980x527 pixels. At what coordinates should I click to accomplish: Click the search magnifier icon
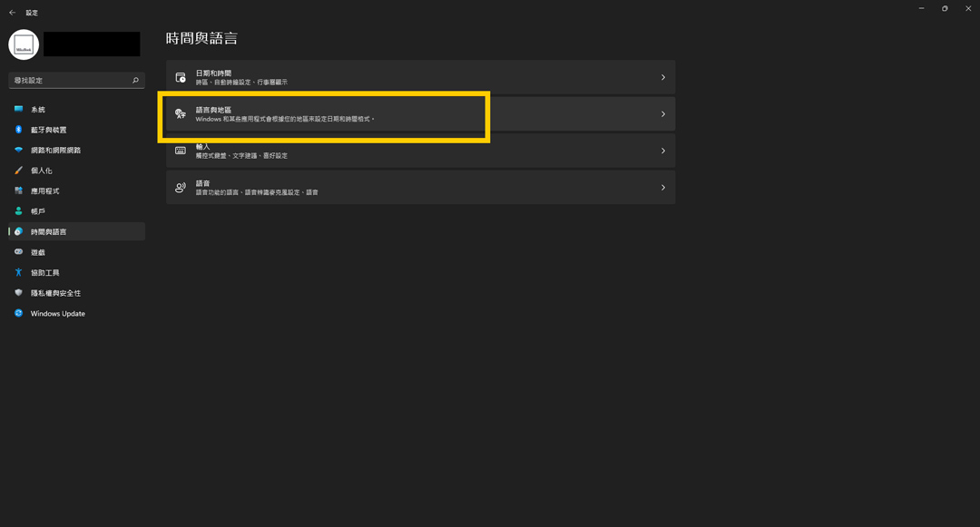(x=135, y=81)
